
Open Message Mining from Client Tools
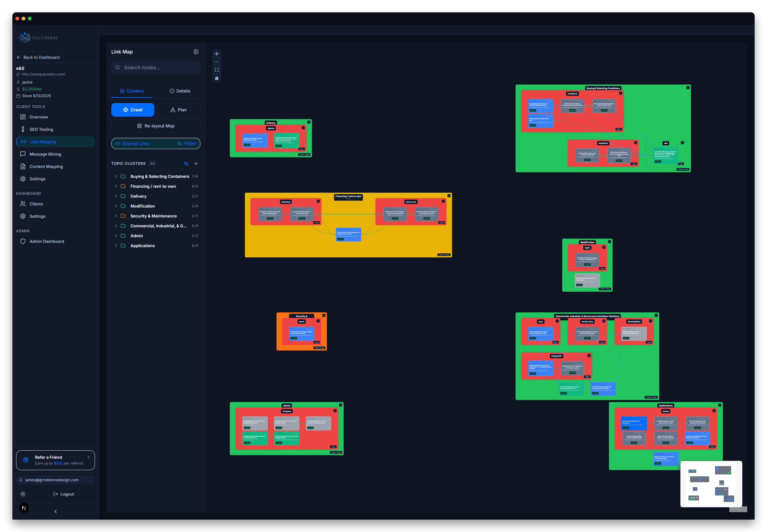[x=45, y=154]
